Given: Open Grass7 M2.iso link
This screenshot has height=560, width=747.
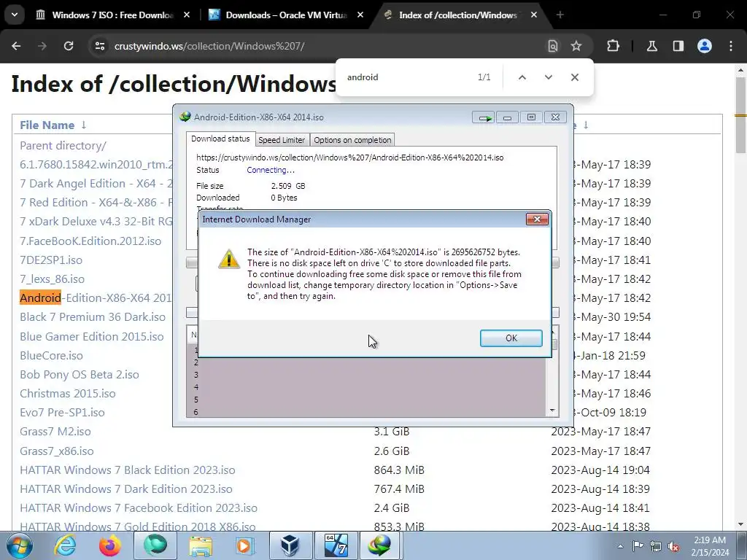Looking at the screenshot, I should 55,432.
